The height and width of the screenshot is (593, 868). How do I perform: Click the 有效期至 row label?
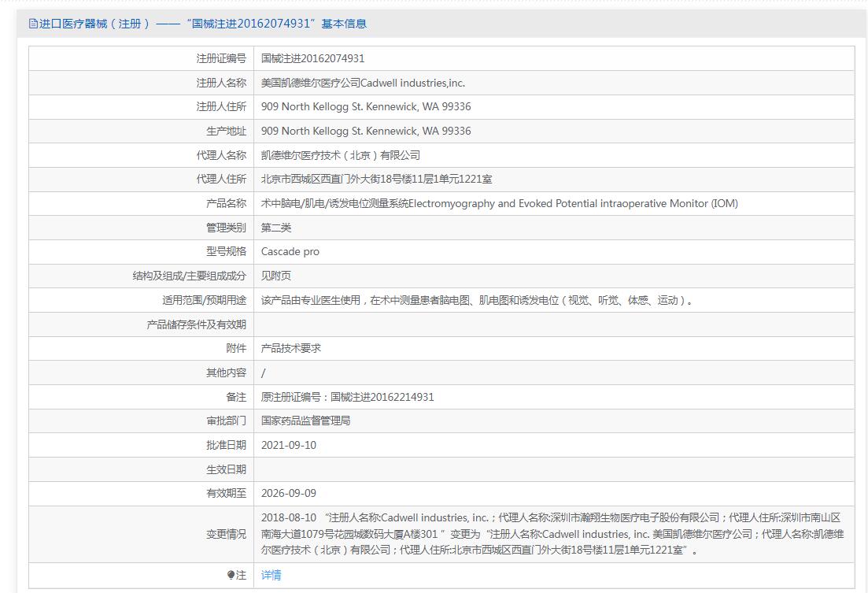227,493
